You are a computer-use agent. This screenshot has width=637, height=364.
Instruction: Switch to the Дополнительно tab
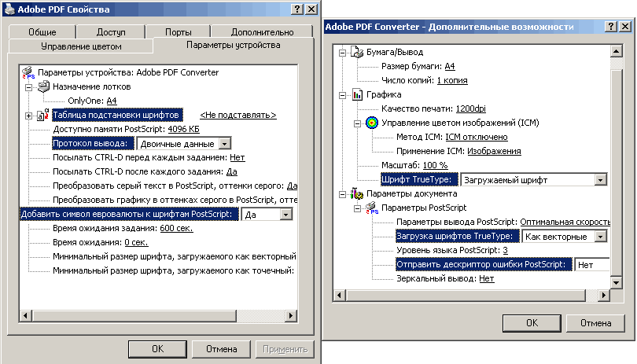point(262,31)
